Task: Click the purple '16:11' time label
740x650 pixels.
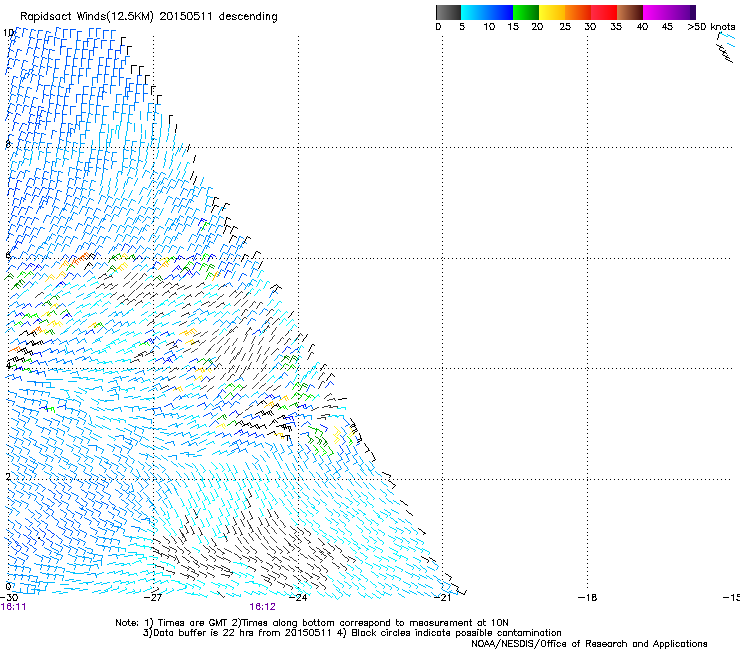Action: 13,607
